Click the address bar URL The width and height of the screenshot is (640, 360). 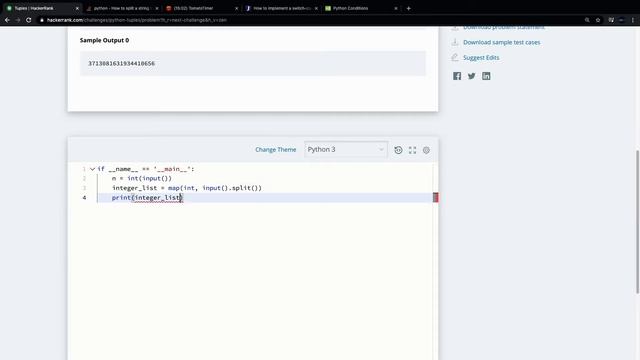pos(136,20)
